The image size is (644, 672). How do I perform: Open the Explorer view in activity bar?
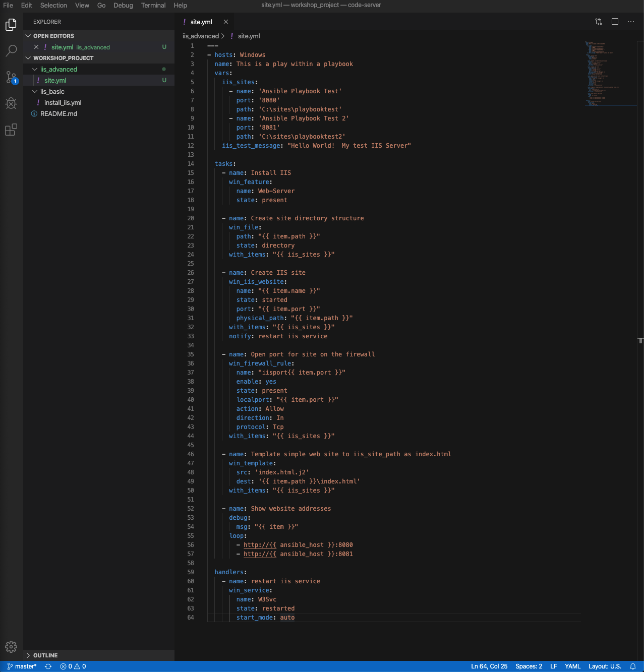11,25
